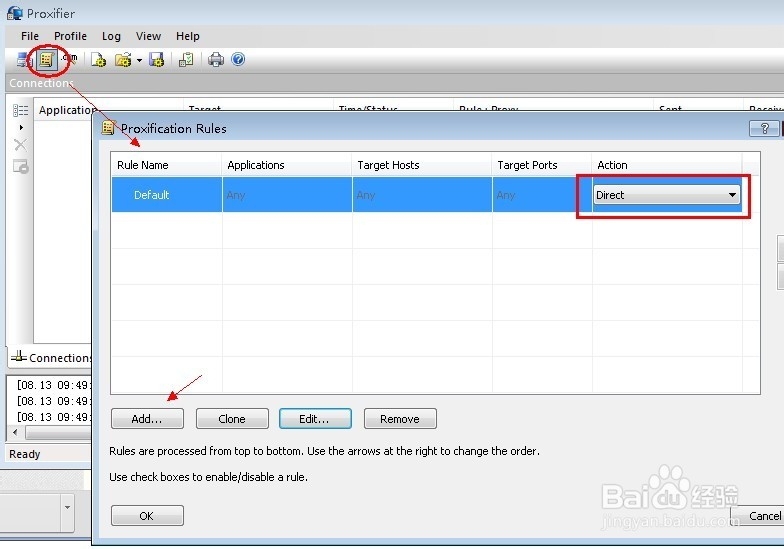Screen dimensions: 784x549
Task: Click the Action column header
Action: tap(666, 165)
